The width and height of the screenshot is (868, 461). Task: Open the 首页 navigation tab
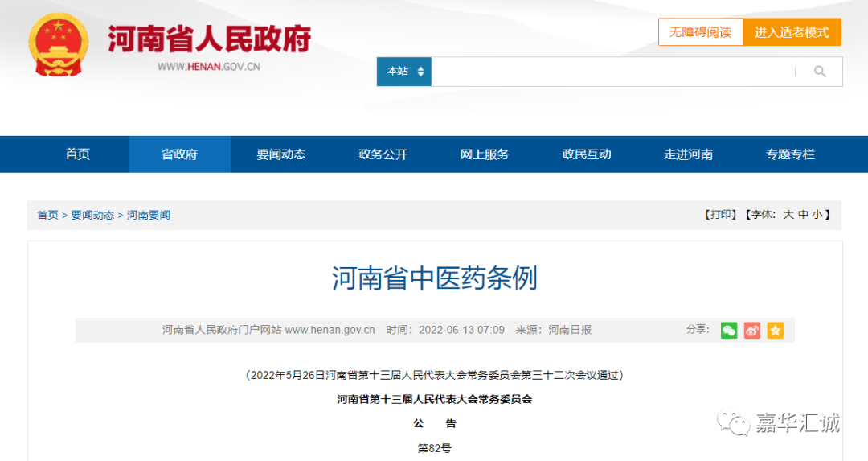[x=78, y=154]
